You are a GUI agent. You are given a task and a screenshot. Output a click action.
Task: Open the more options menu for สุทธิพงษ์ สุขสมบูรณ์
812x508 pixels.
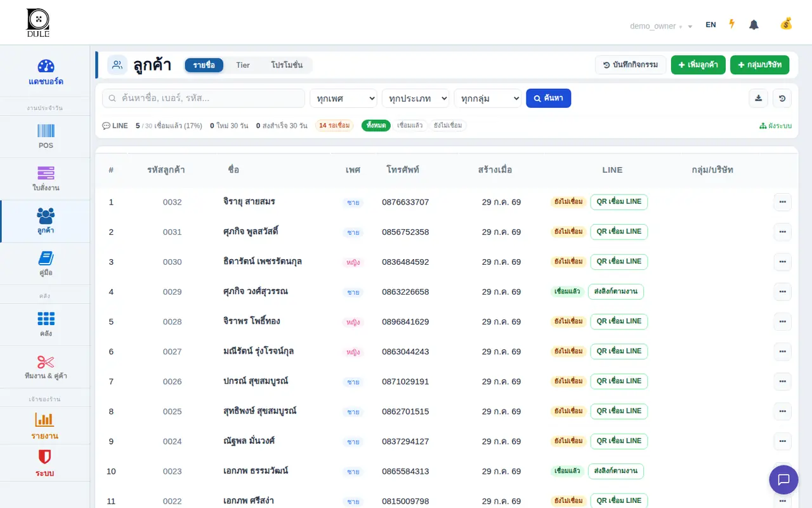point(782,411)
